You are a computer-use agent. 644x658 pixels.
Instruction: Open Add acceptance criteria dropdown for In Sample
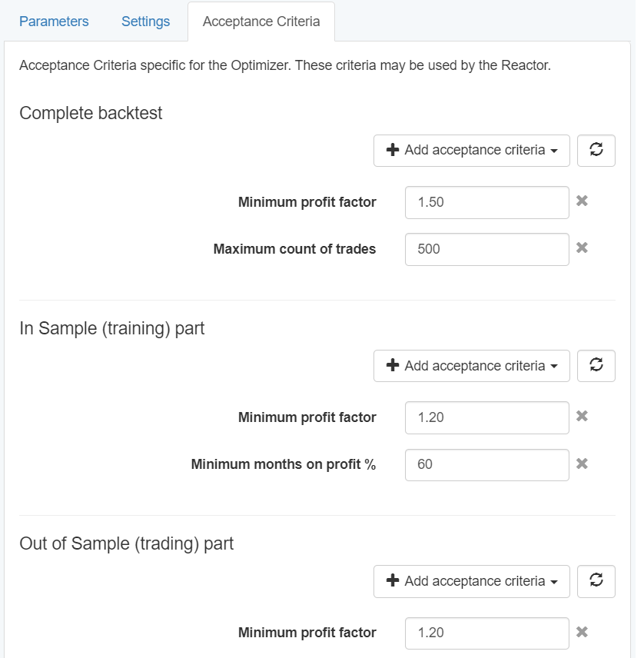pos(471,366)
